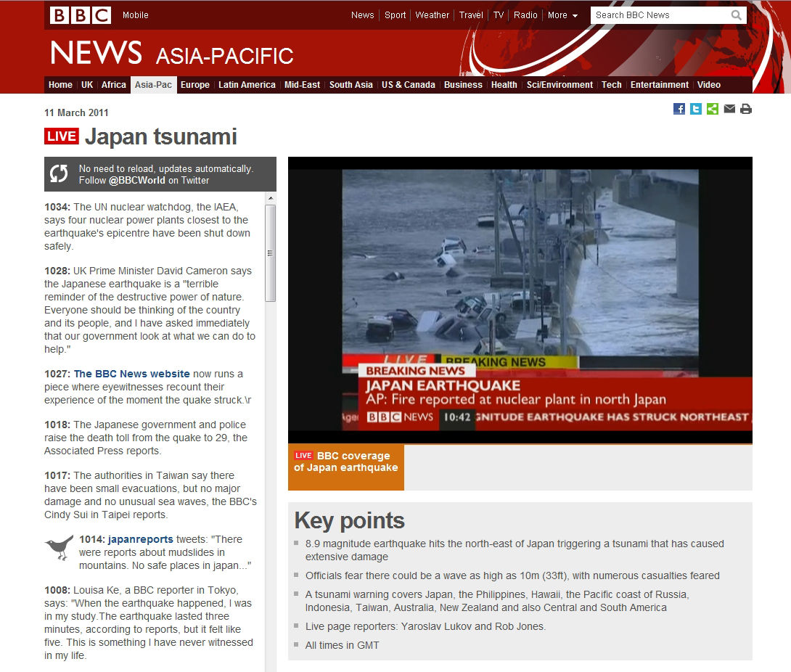This screenshot has height=672, width=791.
Task: Select the Asia-Pac tab
Action: click(153, 85)
